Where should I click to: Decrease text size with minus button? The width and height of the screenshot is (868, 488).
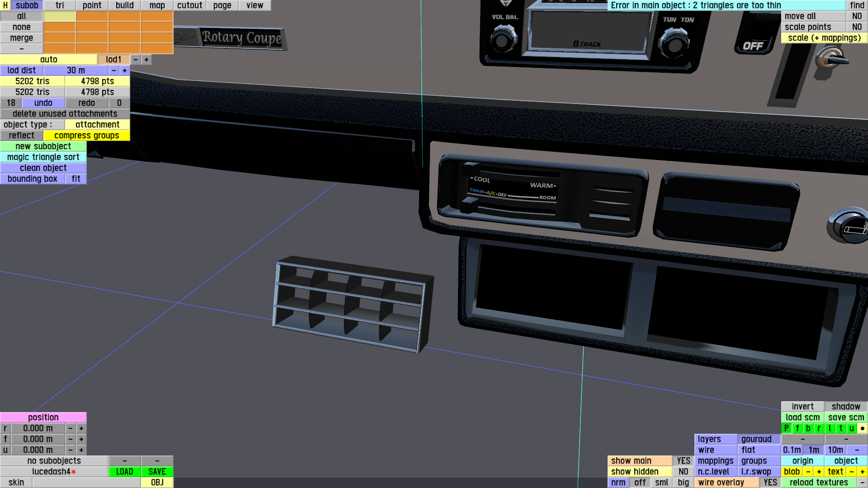point(851,472)
